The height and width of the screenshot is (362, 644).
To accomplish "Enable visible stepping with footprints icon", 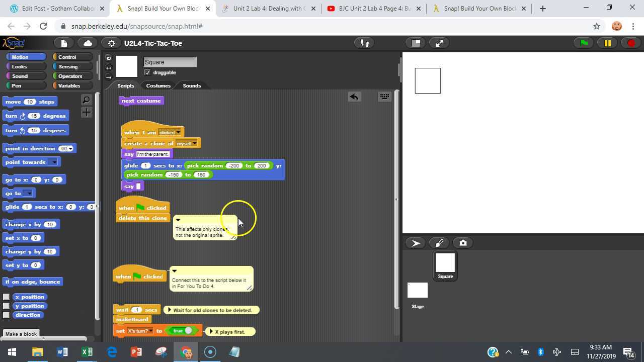I will (364, 43).
